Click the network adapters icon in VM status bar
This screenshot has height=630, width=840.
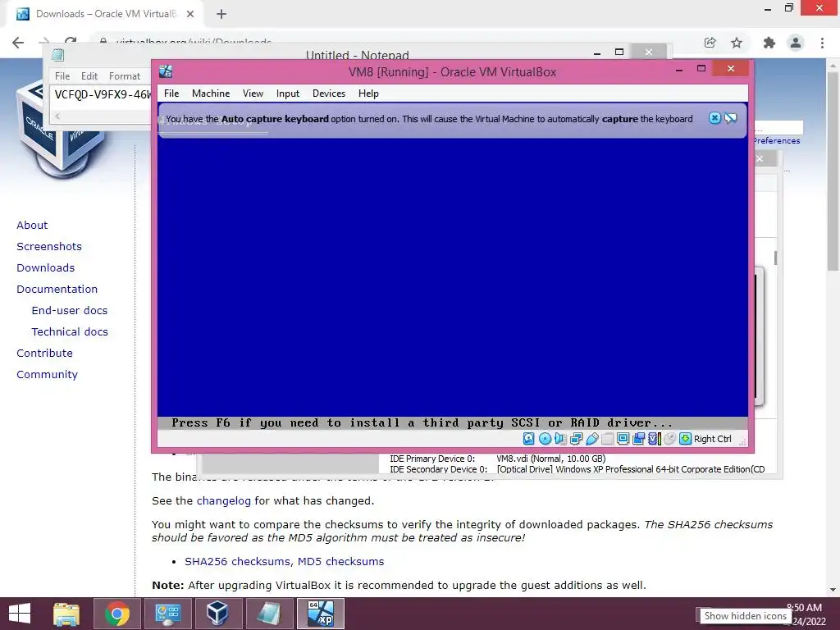coord(577,439)
